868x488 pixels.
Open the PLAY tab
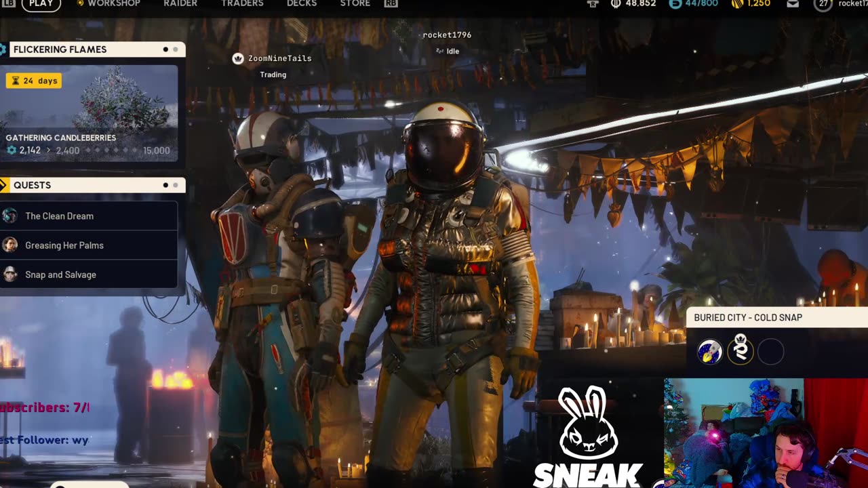[41, 3]
